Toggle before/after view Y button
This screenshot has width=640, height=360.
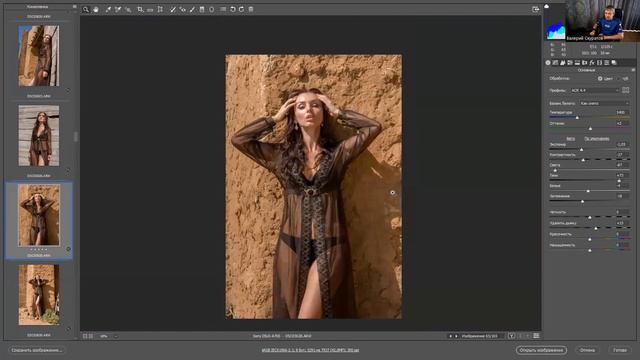511,336
